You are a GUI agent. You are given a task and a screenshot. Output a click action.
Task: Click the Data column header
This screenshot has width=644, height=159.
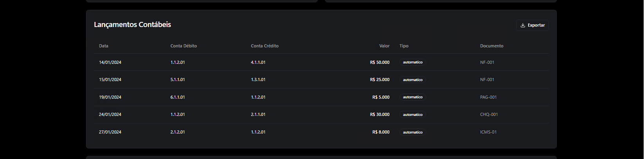pos(104,46)
